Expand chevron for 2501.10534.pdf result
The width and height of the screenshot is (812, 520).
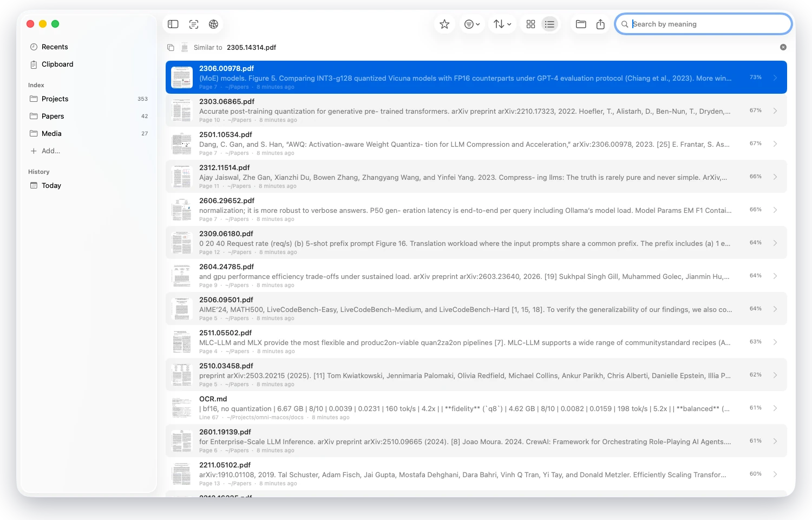(x=775, y=144)
